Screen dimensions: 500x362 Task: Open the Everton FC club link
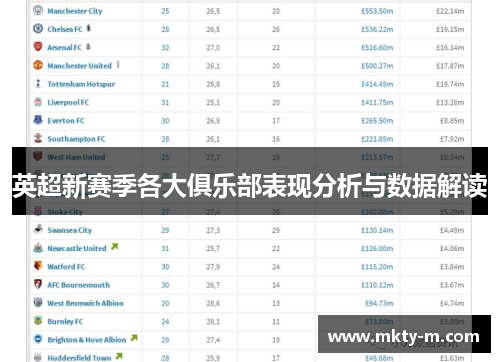click(x=66, y=121)
